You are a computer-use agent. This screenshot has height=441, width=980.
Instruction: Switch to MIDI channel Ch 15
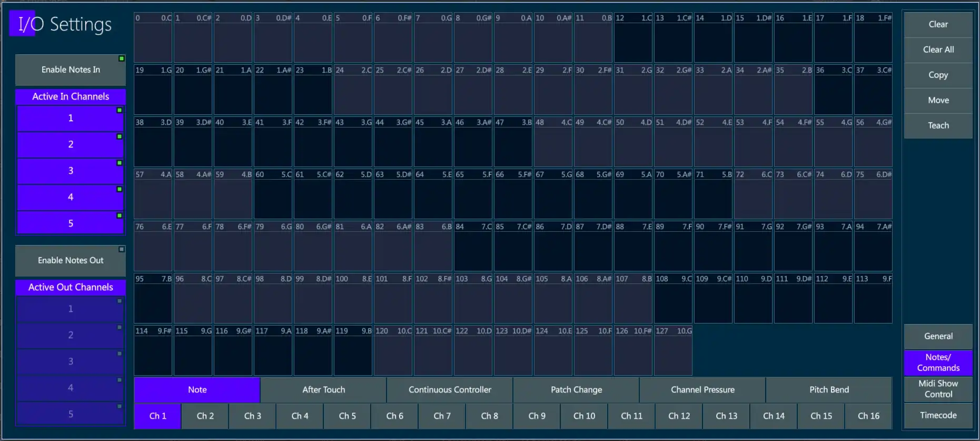tap(821, 416)
